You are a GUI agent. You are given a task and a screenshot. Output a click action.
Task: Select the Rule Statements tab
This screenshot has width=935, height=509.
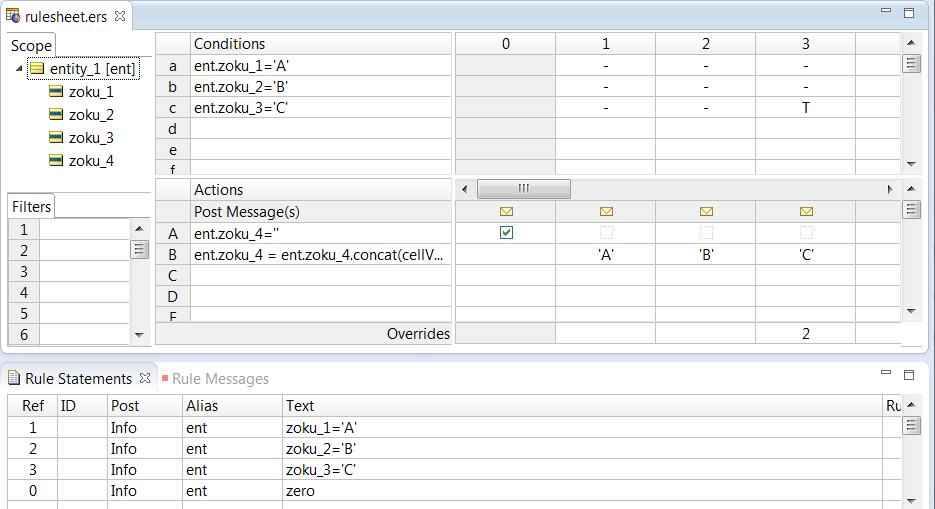[78, 379]
